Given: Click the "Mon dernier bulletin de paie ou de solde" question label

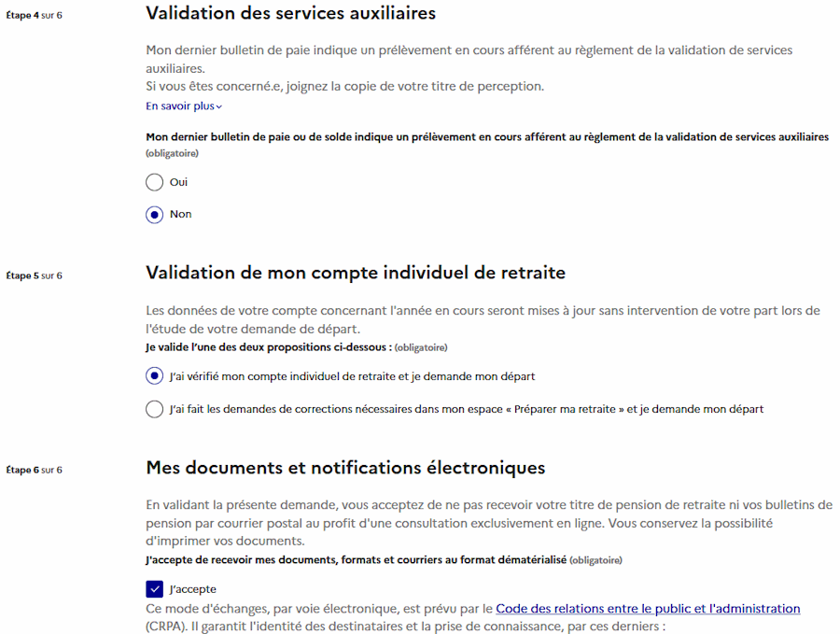Looking at the screenshot, I should click(x=486, y=136).
